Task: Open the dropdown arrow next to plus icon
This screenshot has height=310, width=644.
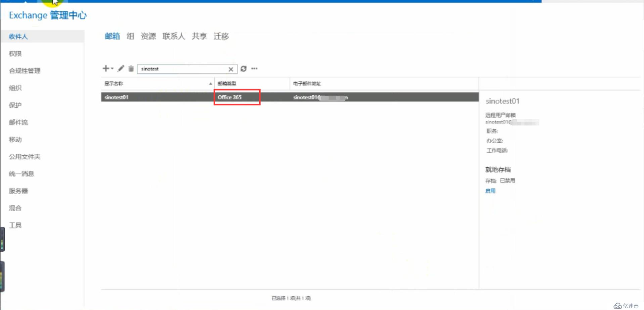Action: 112,68
